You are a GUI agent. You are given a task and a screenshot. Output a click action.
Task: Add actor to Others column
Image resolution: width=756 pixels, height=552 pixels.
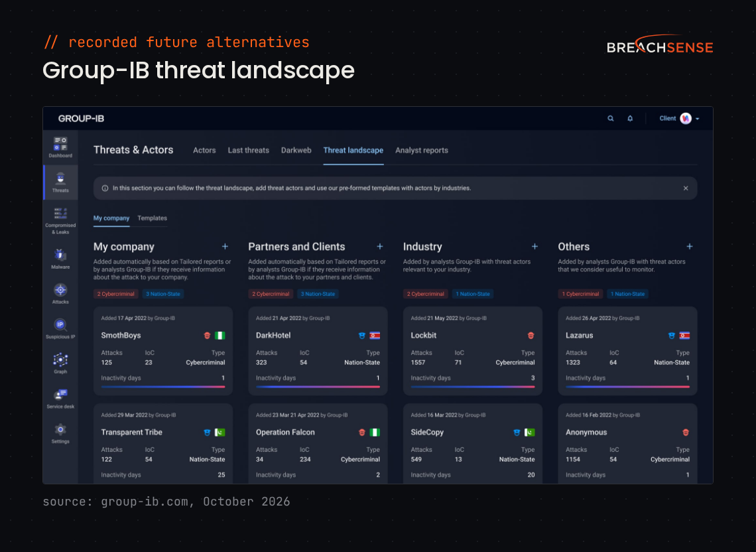point(690,247)
